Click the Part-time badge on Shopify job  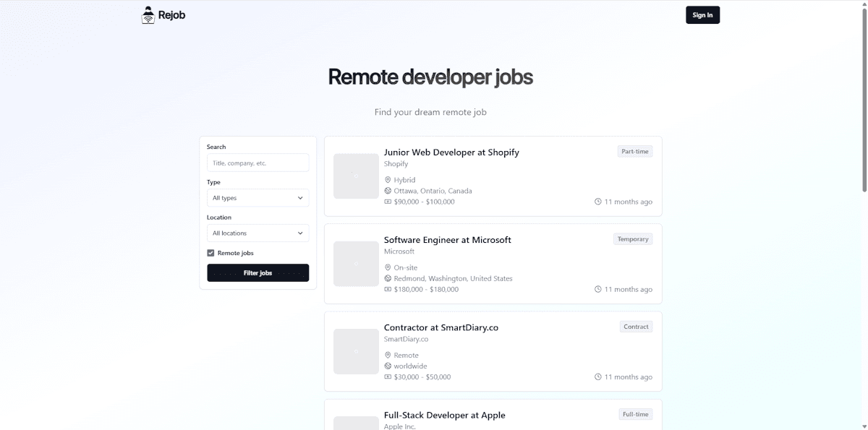tap(635, 152)
